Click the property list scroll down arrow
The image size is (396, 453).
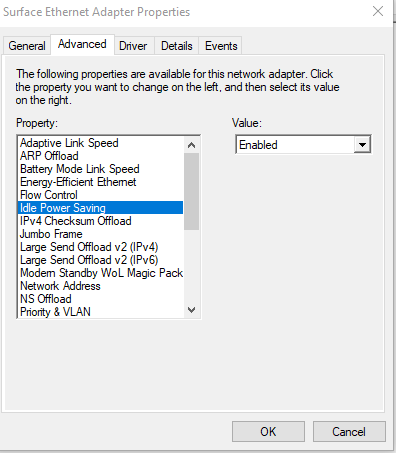point(191,310)
